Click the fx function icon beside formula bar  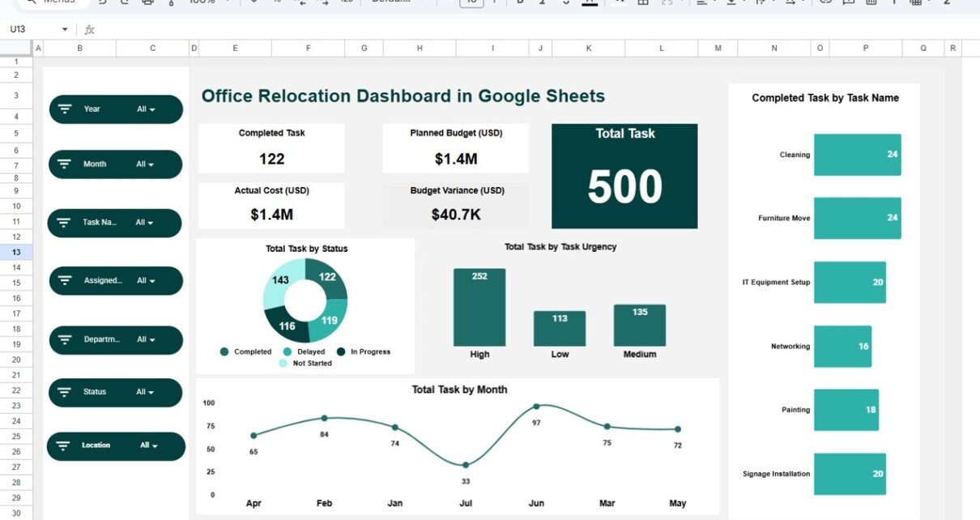90,30
